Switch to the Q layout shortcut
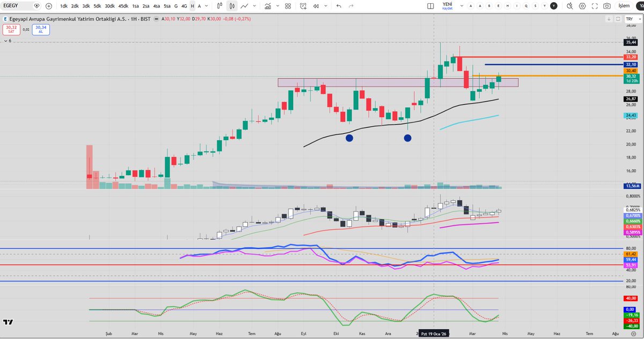Image resolution: width=644 pixels, height=339 pixels. 526,6
